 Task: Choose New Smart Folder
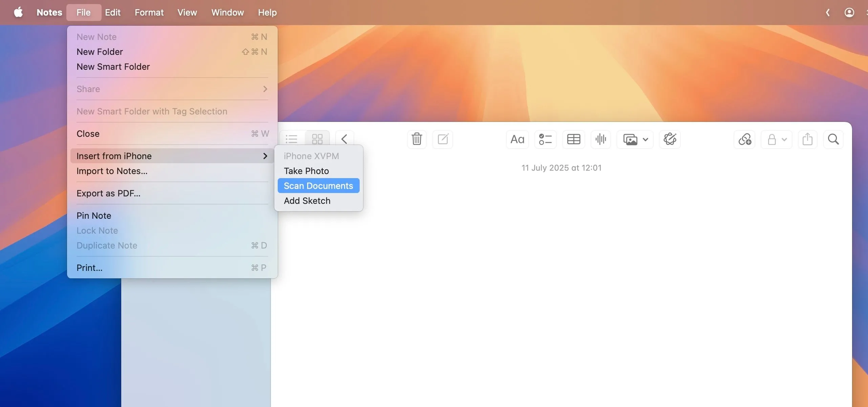coord(172,67)
